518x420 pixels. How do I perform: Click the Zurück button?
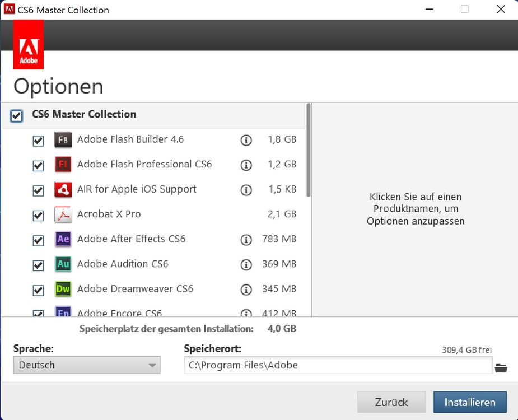pos(391,402)
